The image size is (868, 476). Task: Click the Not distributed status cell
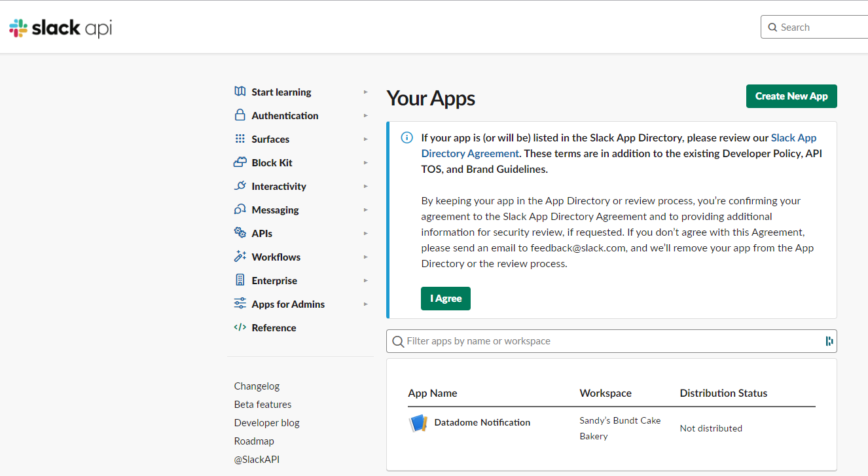[x=711, y=428]
